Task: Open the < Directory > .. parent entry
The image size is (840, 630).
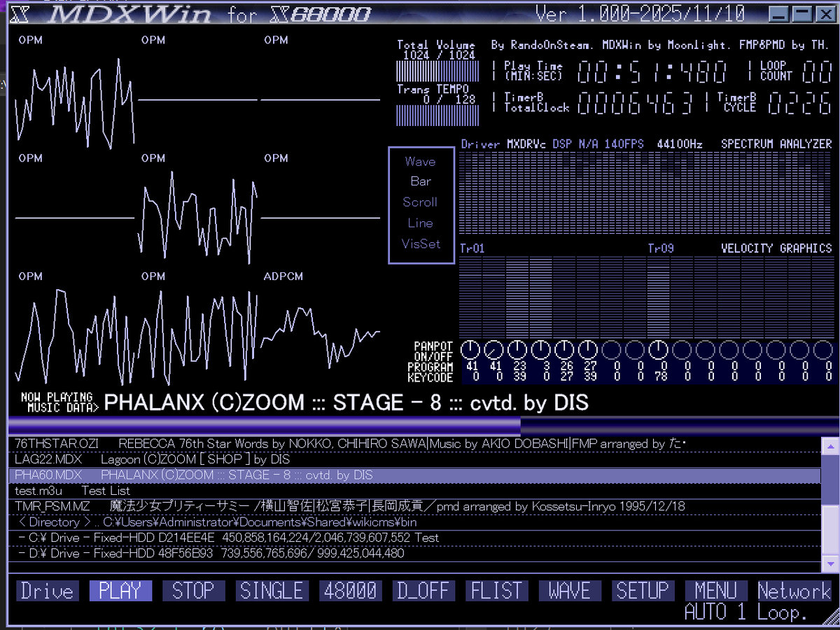Action: tap(414, 522)
